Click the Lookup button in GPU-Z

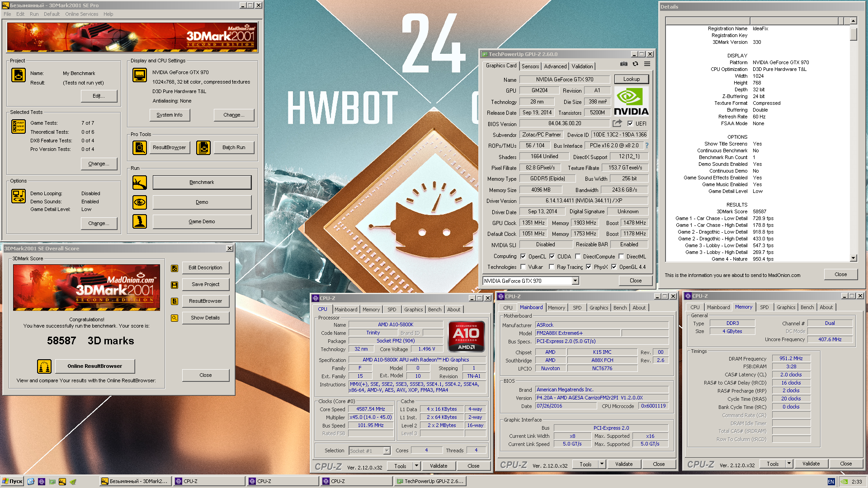632,79
